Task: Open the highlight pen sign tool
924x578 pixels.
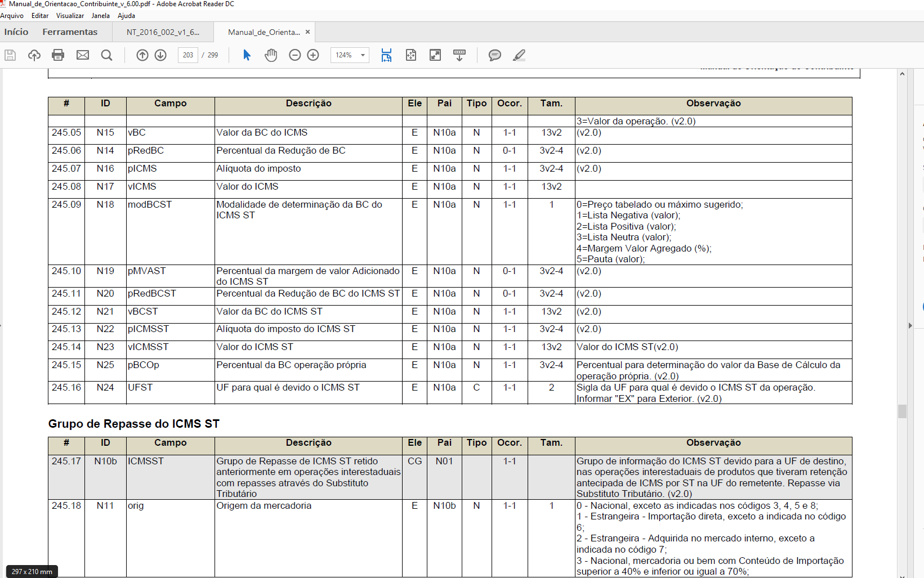Action: tap(519, 55)
